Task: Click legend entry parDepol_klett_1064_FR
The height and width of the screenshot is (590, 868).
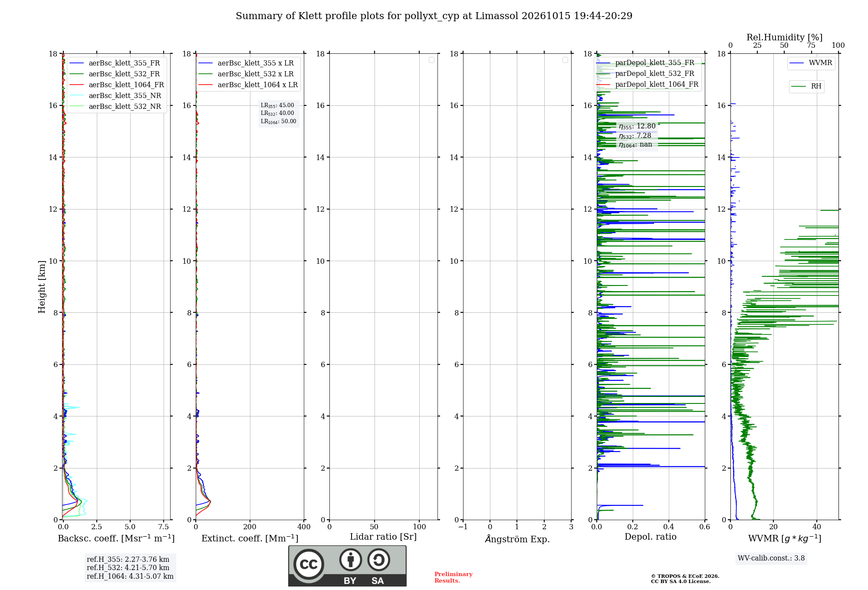Action: coord(648,84)
